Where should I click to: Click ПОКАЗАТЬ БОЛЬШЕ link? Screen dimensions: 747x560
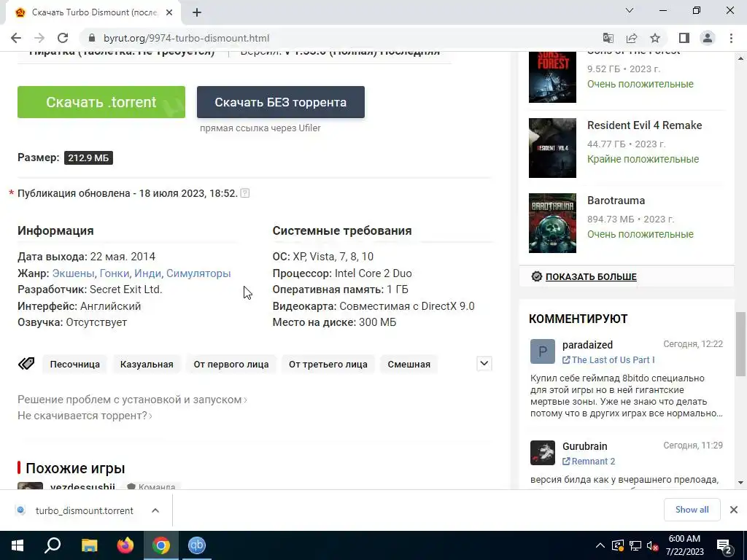pos(591,276)
